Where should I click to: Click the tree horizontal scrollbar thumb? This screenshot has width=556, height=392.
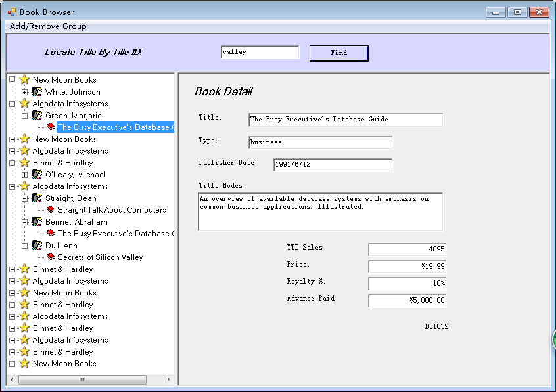tap(82, 380)
